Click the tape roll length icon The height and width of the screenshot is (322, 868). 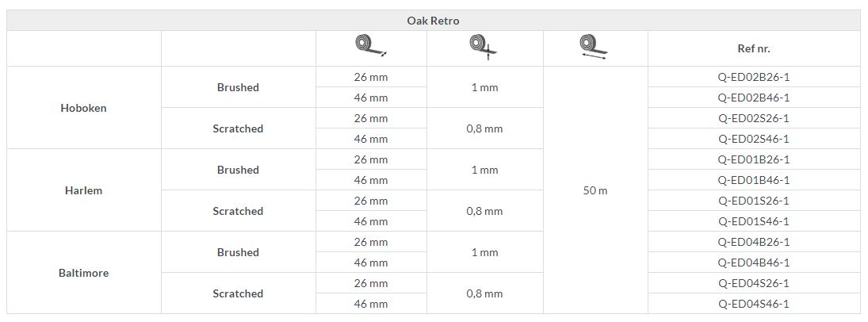pos(594,47)
